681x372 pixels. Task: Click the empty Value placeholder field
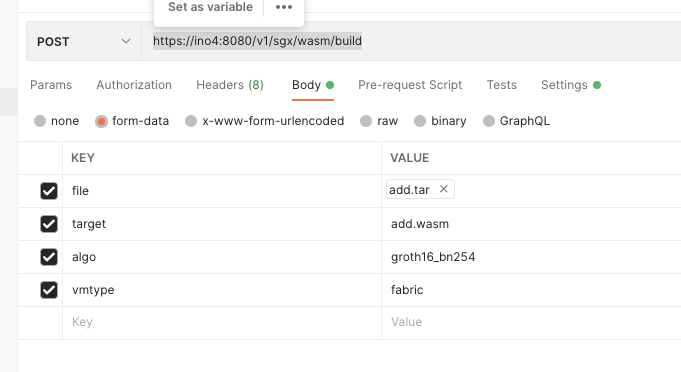click(x=531, y=322)
